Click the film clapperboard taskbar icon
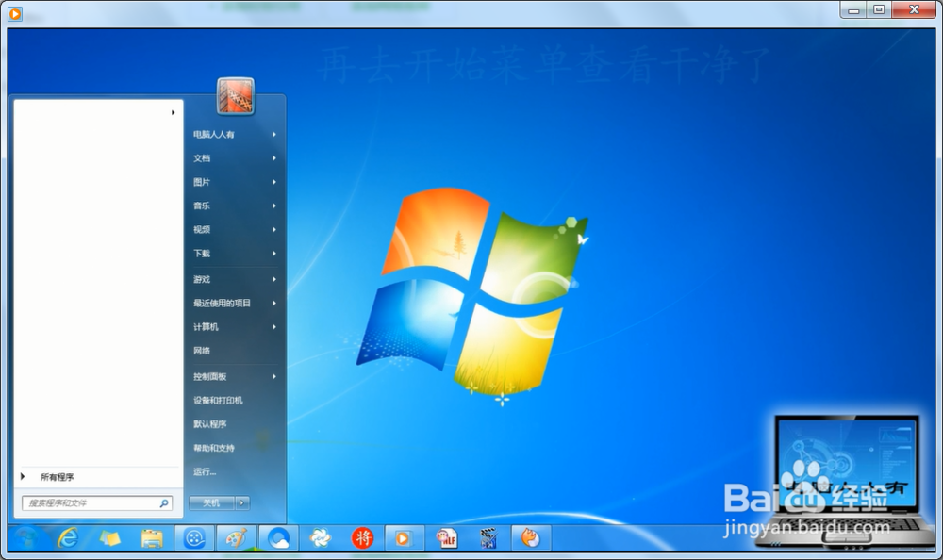 [x=488, y=537]
